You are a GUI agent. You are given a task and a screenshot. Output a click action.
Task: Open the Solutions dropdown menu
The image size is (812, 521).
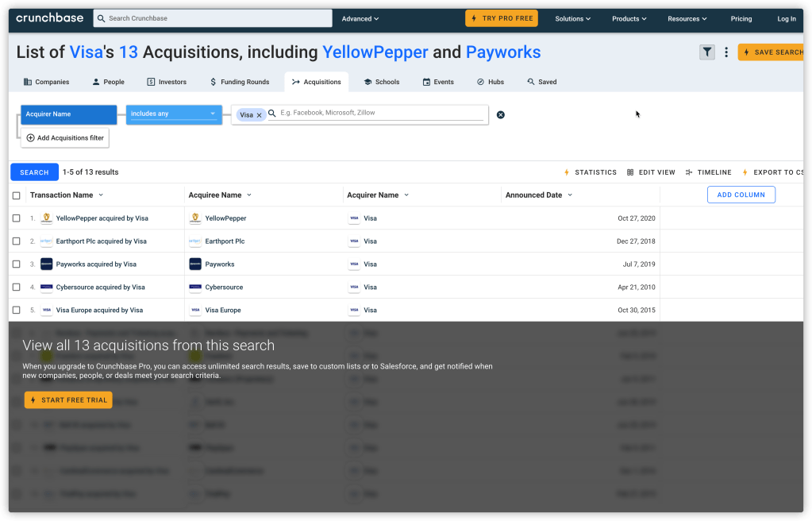[x=572, y=19]
